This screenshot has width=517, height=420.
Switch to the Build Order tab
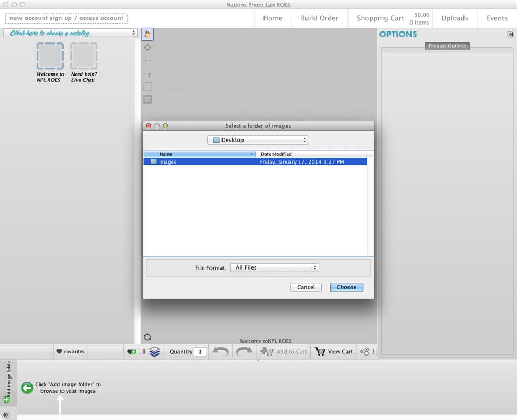coord(319,18)
